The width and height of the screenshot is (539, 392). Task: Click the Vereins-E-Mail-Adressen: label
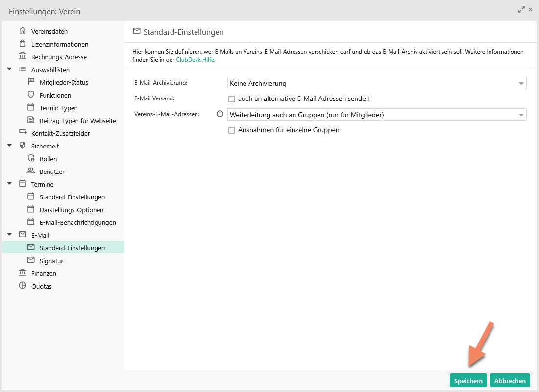[x=167, y=114]
